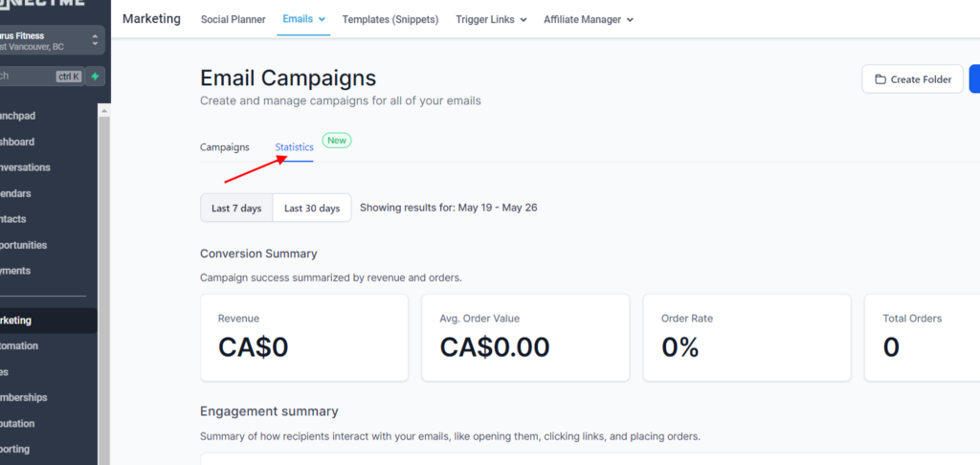Open Conversations in the sidebar
Screen dimensions: 980x465
pyautogui.click(x=25, y=167)
